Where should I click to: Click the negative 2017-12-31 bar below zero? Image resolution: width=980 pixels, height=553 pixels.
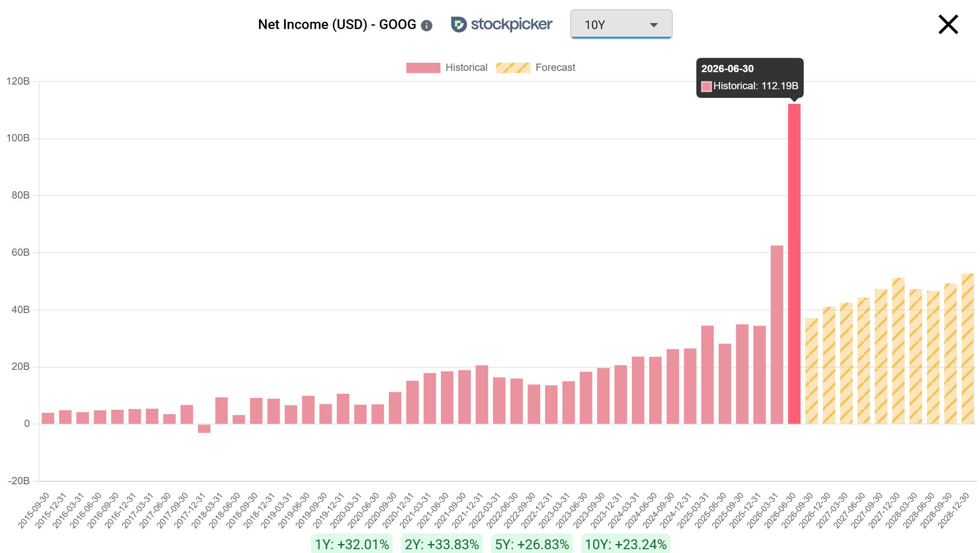[204, 428]
